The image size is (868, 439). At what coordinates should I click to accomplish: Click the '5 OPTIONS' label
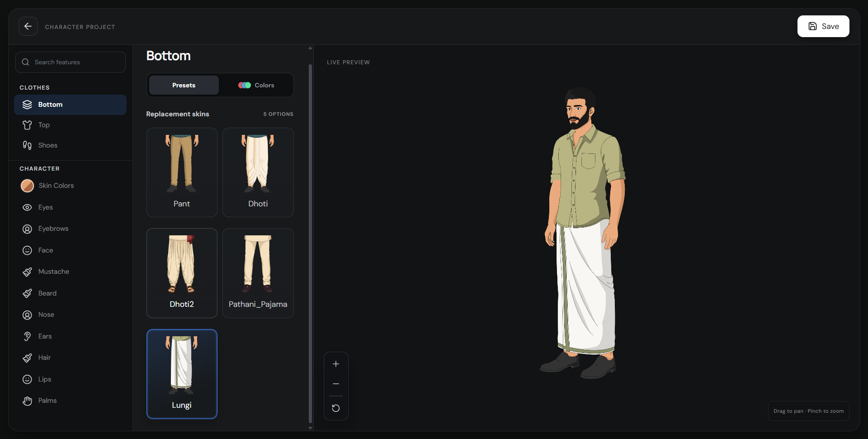click(x=278, y=114)
